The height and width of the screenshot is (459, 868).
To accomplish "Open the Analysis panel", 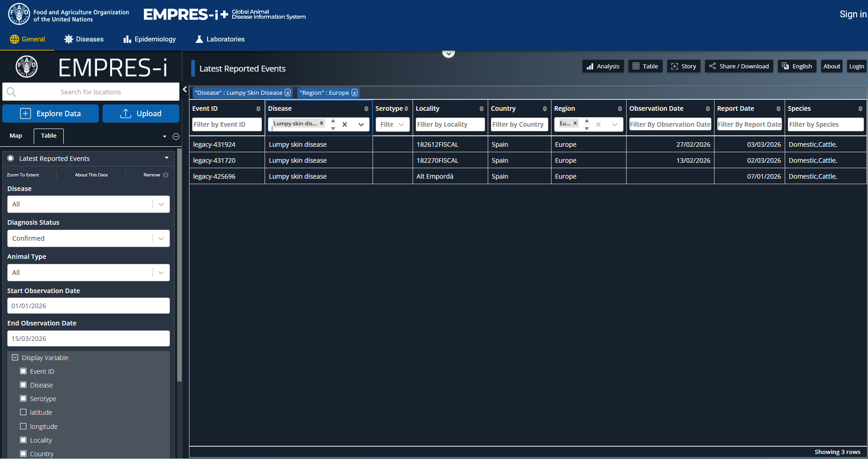I will 603,66.
